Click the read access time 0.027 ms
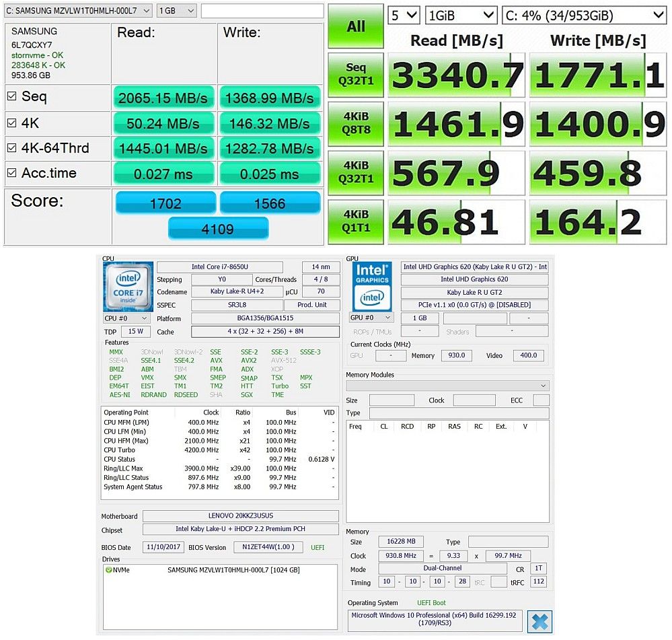The image size is (672, 640). tap(163, 174)
